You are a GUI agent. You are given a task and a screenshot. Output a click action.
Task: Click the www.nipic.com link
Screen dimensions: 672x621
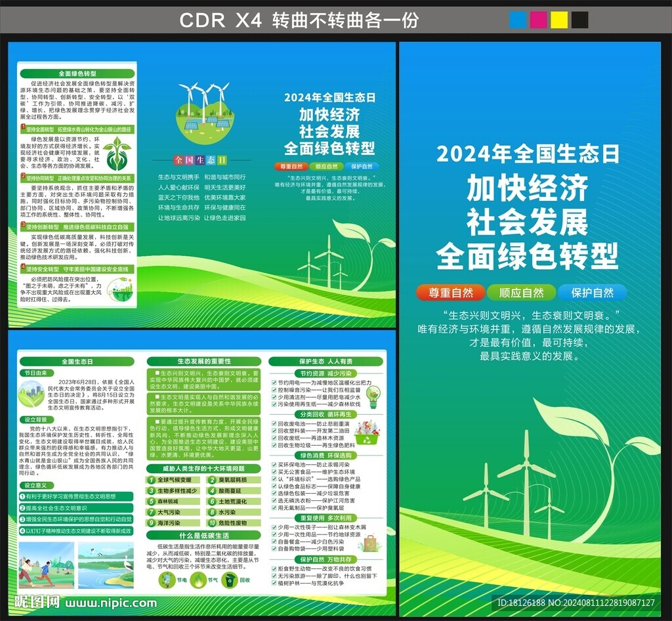(111, 603)
